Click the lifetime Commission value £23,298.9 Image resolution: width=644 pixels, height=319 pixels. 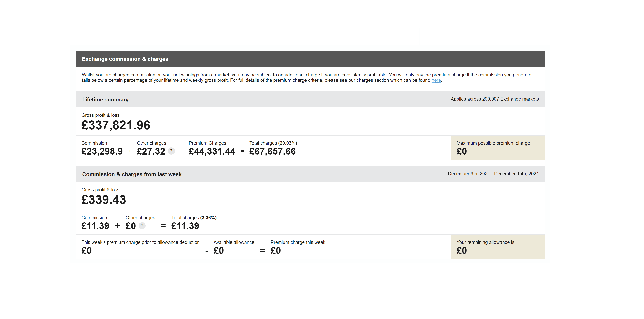pyautogui.click(x=102, y=151)
